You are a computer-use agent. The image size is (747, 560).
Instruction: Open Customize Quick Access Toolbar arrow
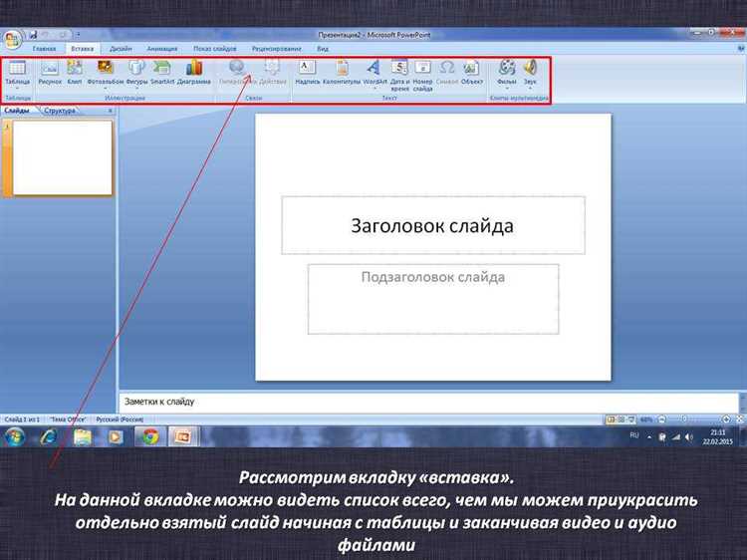point(78,35)
